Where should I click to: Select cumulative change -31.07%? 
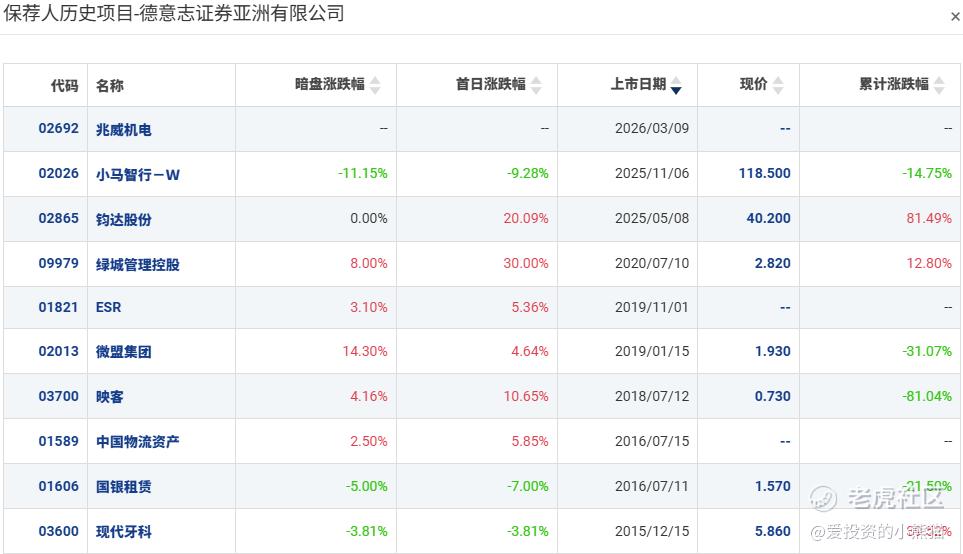point(927,351)
